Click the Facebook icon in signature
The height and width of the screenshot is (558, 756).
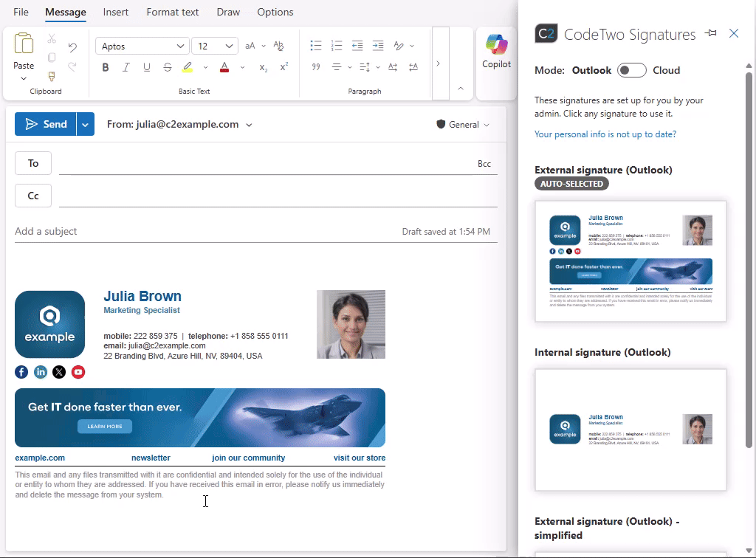pyautogui.click(x=21, y=372)
